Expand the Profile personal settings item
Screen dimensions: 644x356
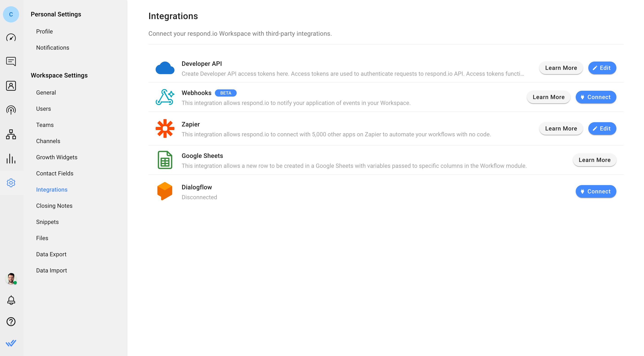pyautogui.click(x=45, y=31)
